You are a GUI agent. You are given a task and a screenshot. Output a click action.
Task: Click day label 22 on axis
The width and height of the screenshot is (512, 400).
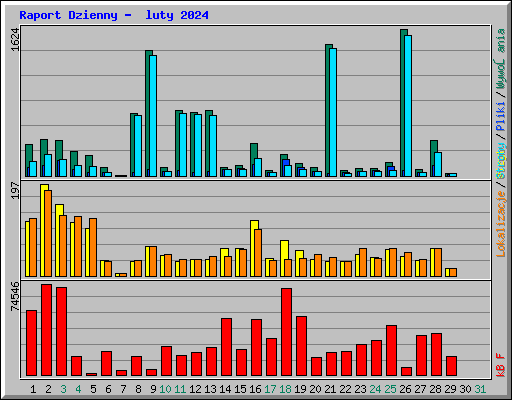tap(345, 389)
